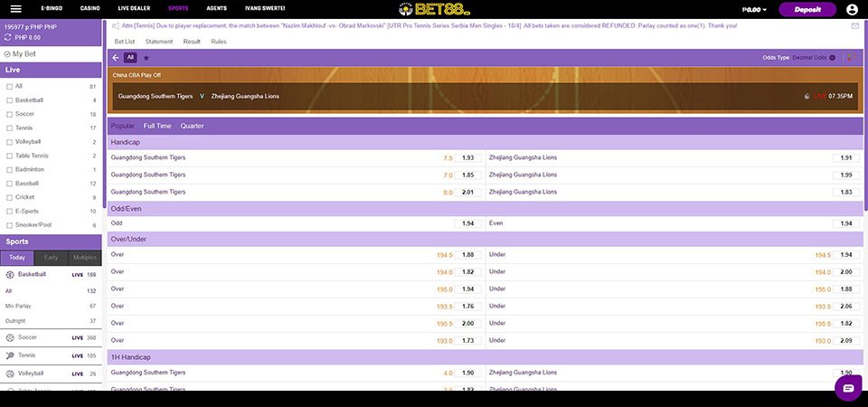Viewport: 868px width, 407px height.
Task: Bet Under 193.0 at 2.09
Action: 846,341
